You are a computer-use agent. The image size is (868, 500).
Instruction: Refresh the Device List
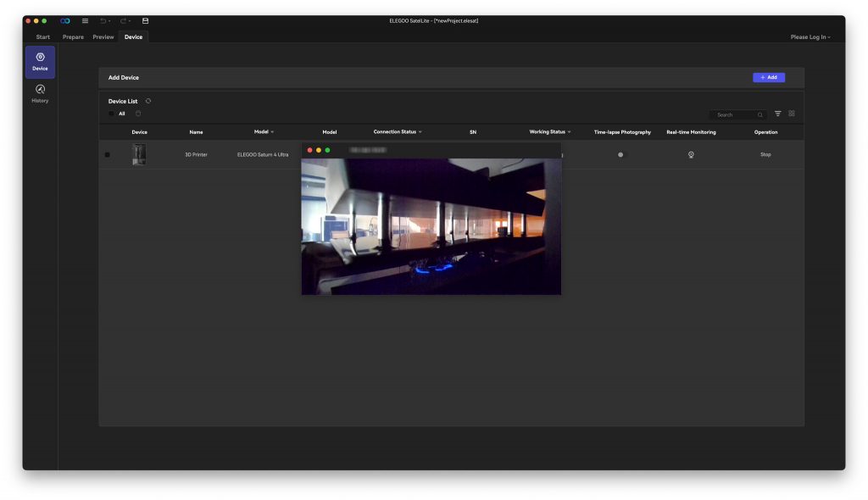[x=148, y=101]
